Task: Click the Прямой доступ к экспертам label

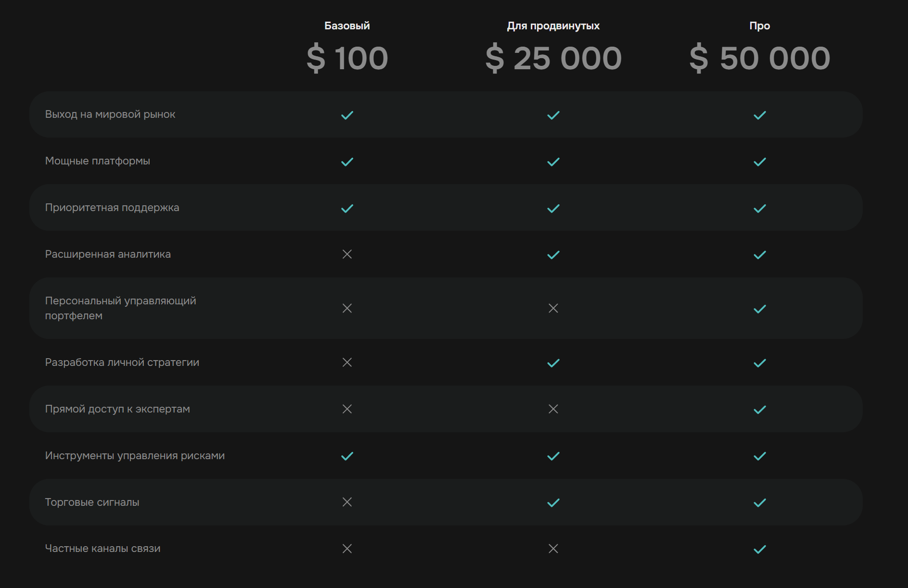Action: 117,409
